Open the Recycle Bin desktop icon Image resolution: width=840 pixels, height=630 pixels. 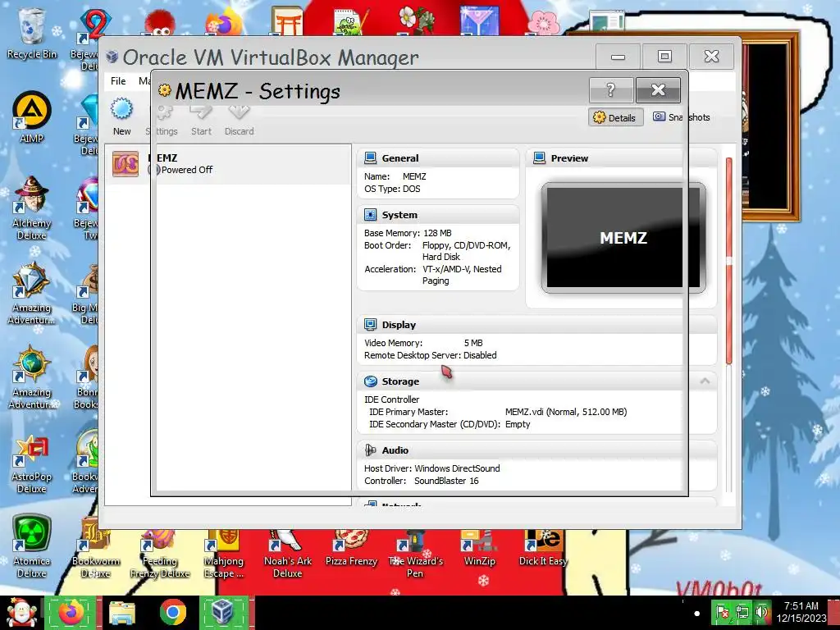pyautogui.click(x=32, y=33)
